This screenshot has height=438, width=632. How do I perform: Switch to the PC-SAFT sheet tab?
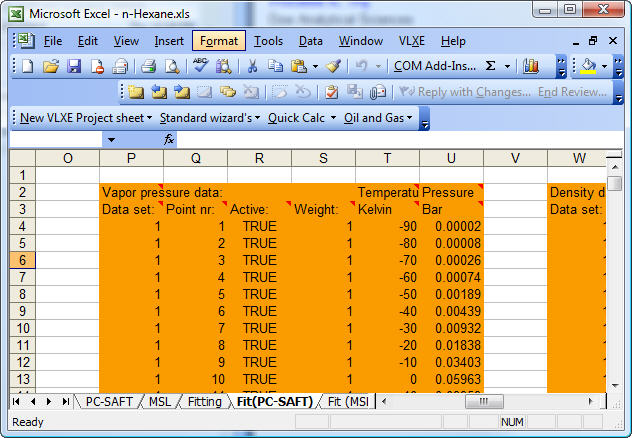[x=109, y=402]
